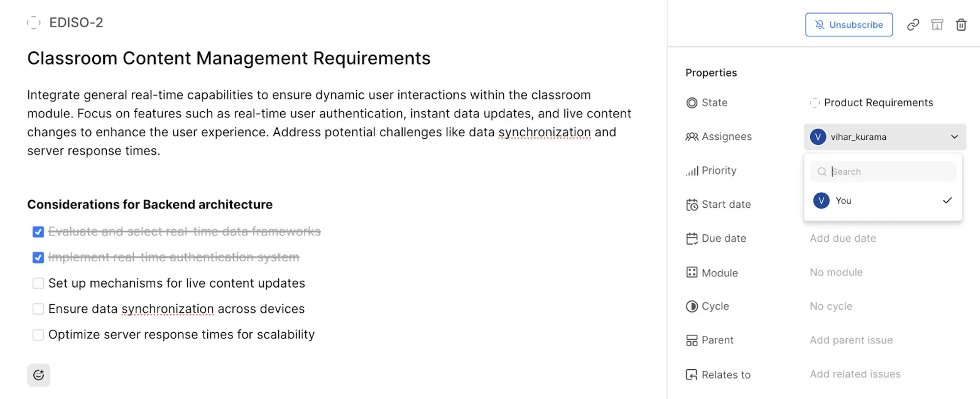Click the assignee Search field
The height and width of the screenshot is (399, 980).
point(887,172)
